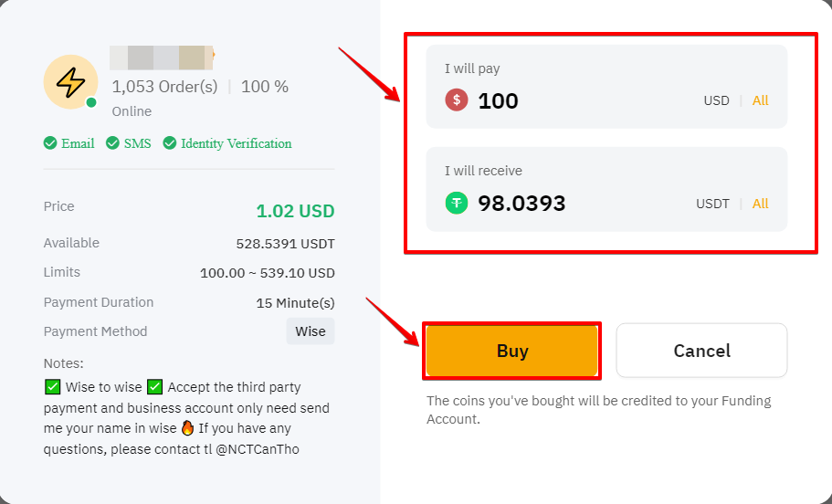The height and width of the screenshot is (504, 832).
Task: Click the green online status dot
Action: pyautogui.click(x=91, y=102)
